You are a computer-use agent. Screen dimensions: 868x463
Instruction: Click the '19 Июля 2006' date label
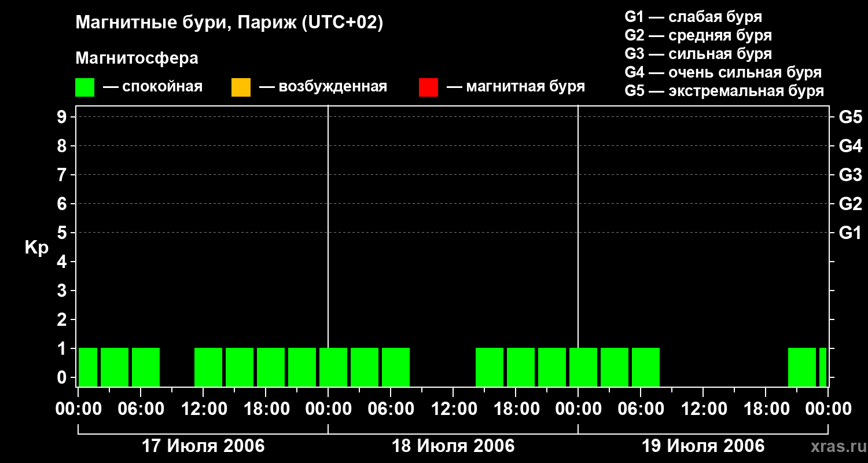703,446
